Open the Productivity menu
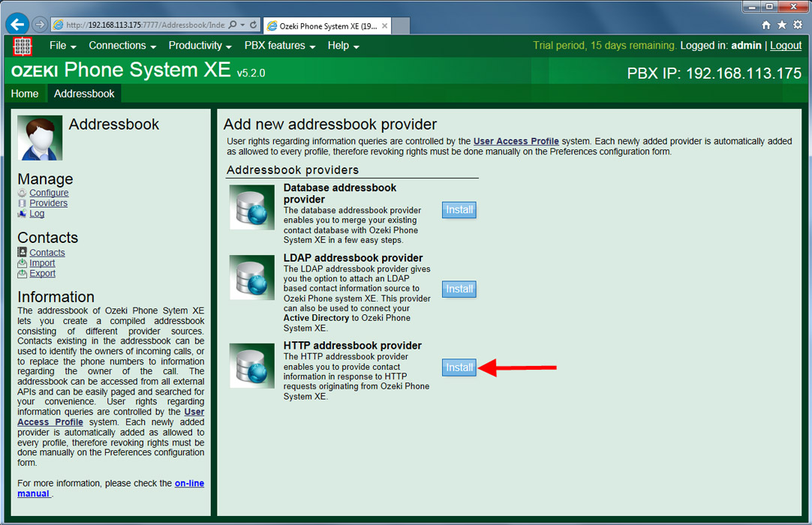Image resolution: width=812 pixels, height=525 pixels. tap(200, 46)
